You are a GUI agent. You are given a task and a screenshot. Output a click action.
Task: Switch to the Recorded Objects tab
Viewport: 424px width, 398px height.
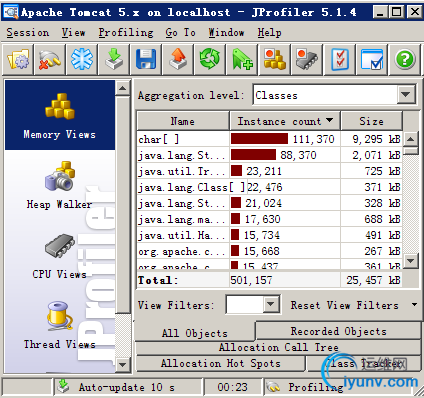(x=338, y=331)
